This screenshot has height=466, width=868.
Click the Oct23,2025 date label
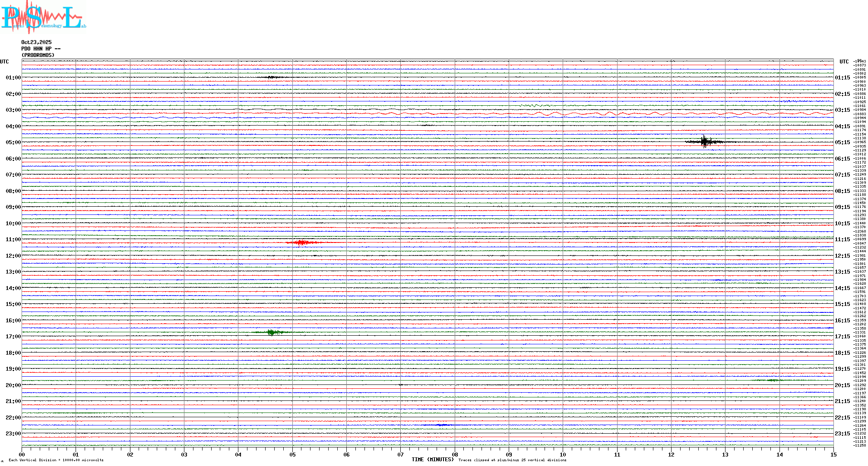click(x=36, y=42)
